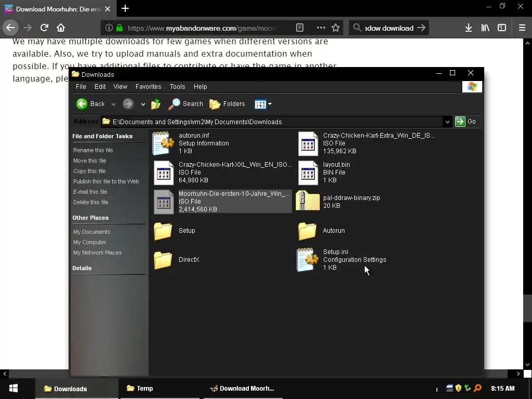Viewport: 532px width, 399px height.
Task: Select layout.bin file
Action: [x=324, y=172]
